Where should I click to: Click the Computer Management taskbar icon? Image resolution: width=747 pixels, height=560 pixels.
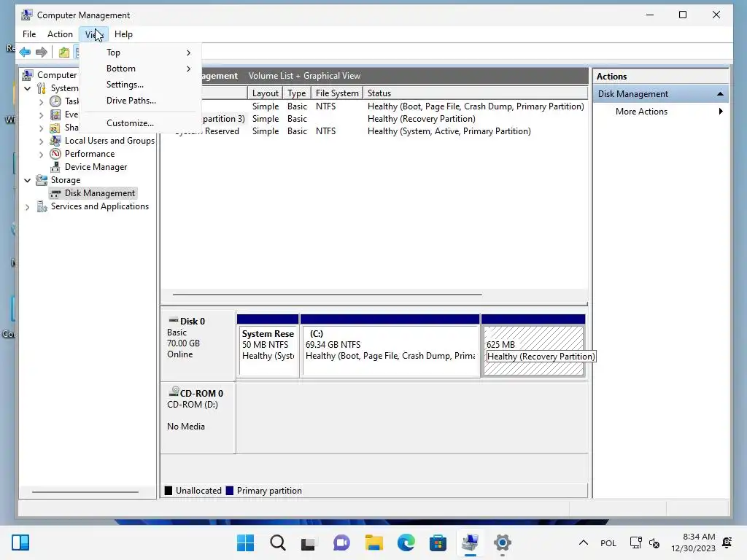[x=471, y=542]
